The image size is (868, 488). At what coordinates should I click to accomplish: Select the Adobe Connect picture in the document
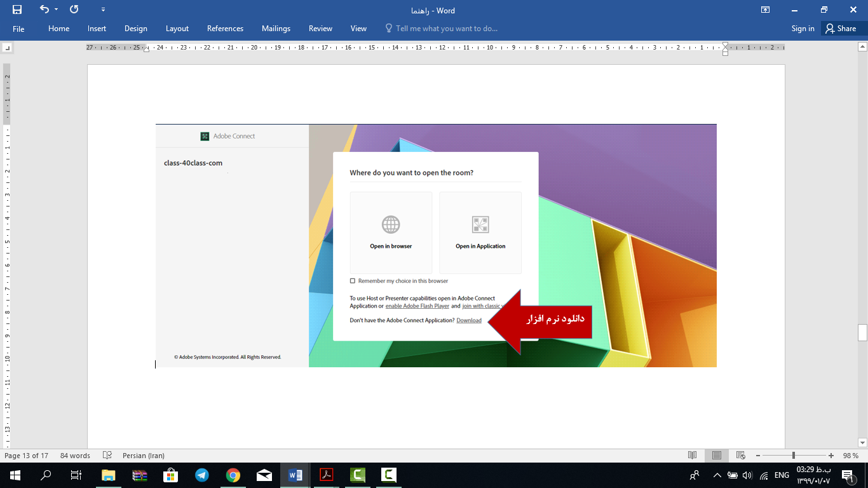436,245
